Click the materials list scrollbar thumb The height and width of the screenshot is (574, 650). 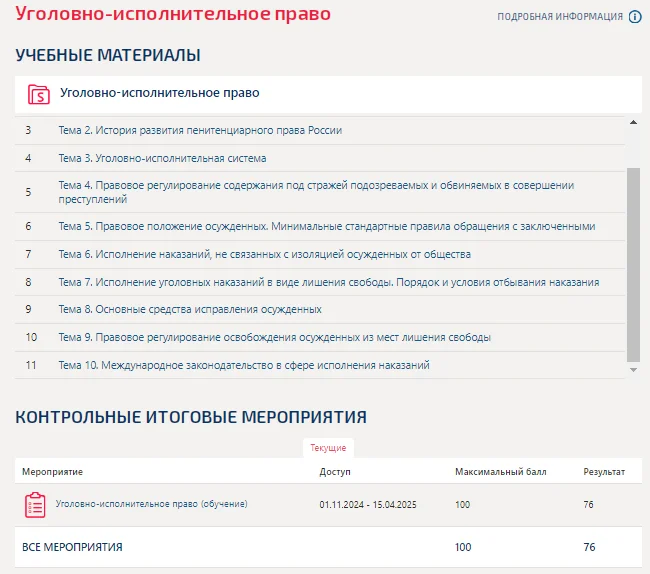coord(633,265)
